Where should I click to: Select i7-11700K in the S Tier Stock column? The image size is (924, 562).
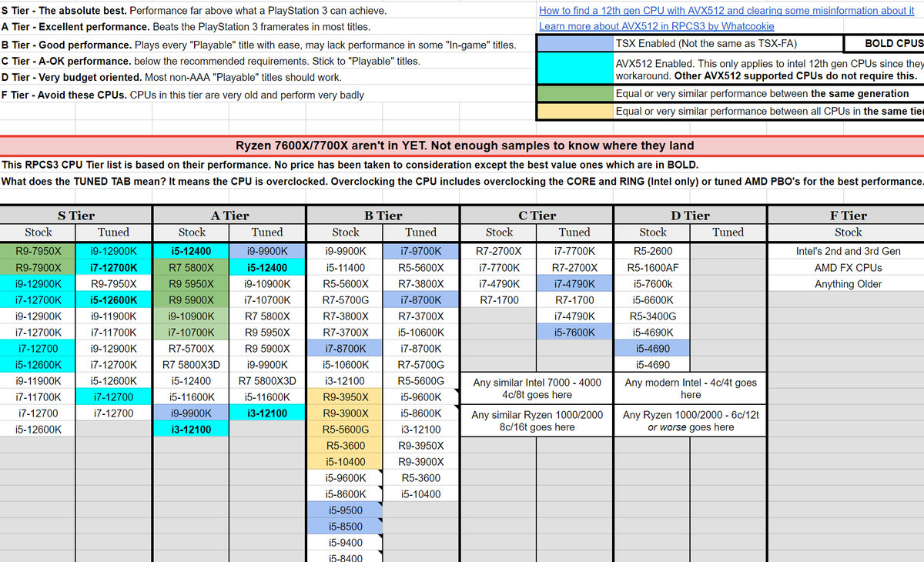point(38,397)
